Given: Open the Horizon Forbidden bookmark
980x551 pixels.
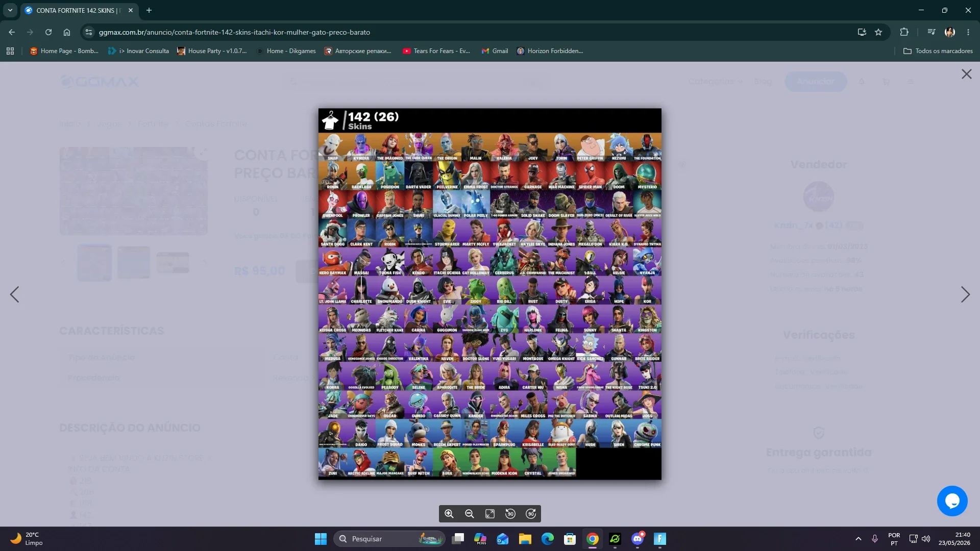Looking at the screenshot, I should point(550,51).
